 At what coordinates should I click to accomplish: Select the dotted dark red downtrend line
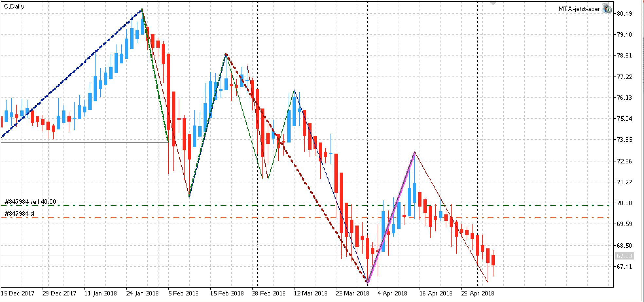(x=296, y=168)
